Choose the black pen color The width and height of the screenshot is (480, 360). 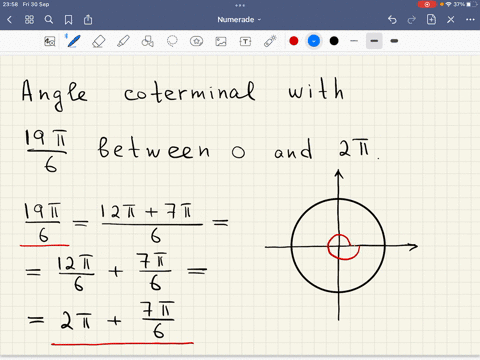pos(334,41)
